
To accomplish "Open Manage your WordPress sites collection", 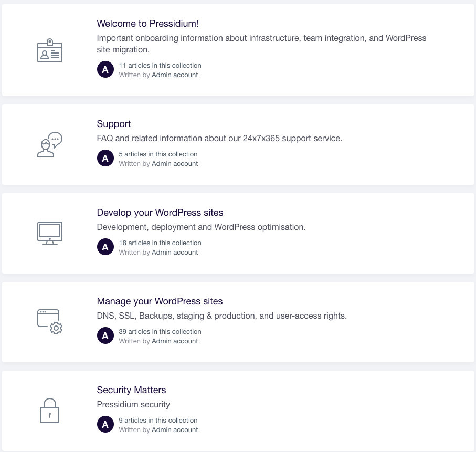I will coord(160,301).
